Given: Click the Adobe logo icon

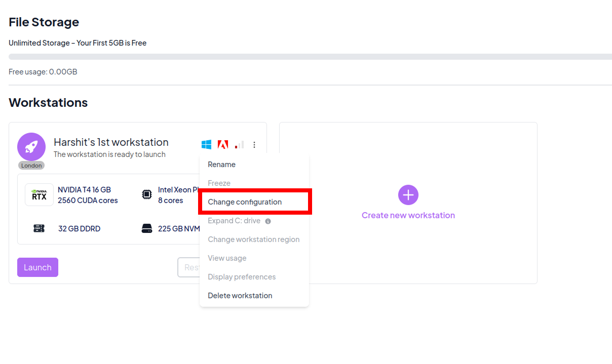Looking at the screenshot, I should (x=222, y=145).
